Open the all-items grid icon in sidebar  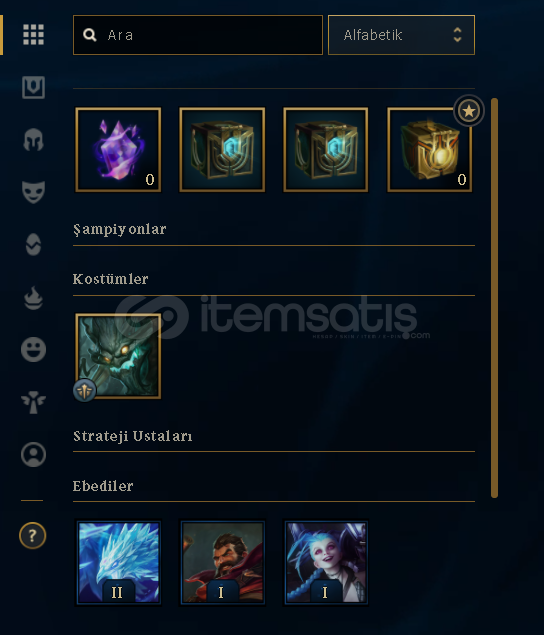click(x=33, y=34)
